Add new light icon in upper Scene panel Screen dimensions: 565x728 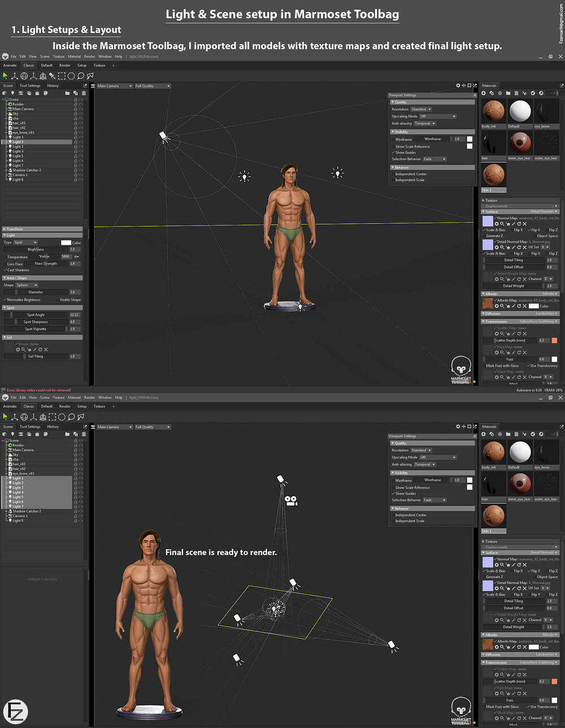[12, 93]
